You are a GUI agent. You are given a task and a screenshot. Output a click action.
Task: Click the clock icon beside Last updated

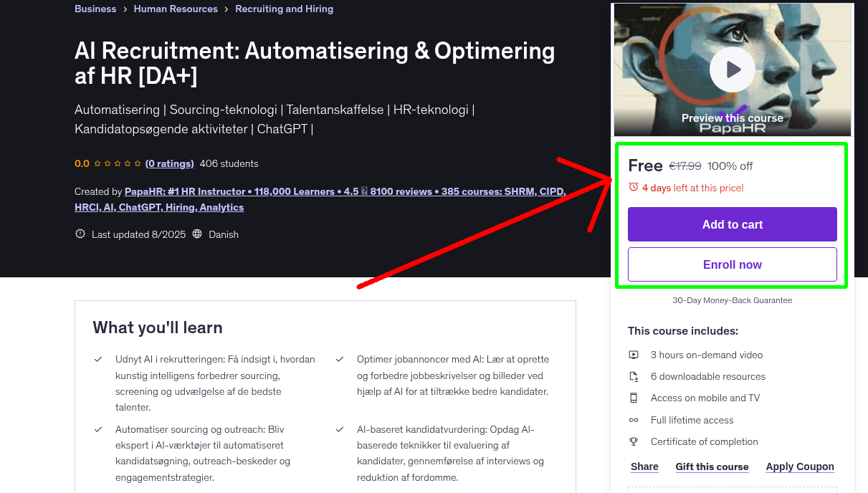(x=80, y=234)
